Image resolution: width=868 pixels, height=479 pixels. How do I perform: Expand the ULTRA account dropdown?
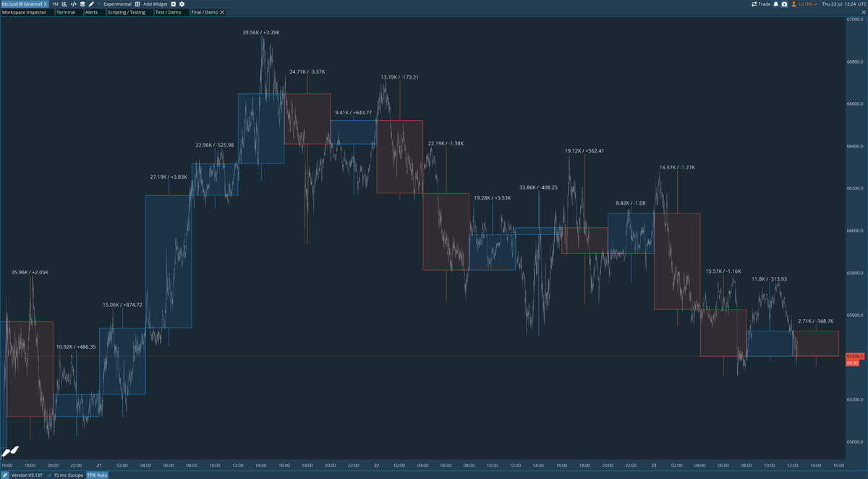(808, 4)
